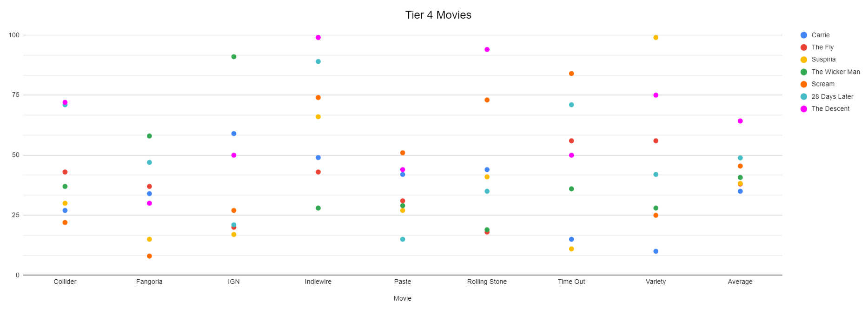Click the magenta point topping Indiewire column
Viewport: 868px width, 309px height.
pyautogui.click(x=318, y=38)
